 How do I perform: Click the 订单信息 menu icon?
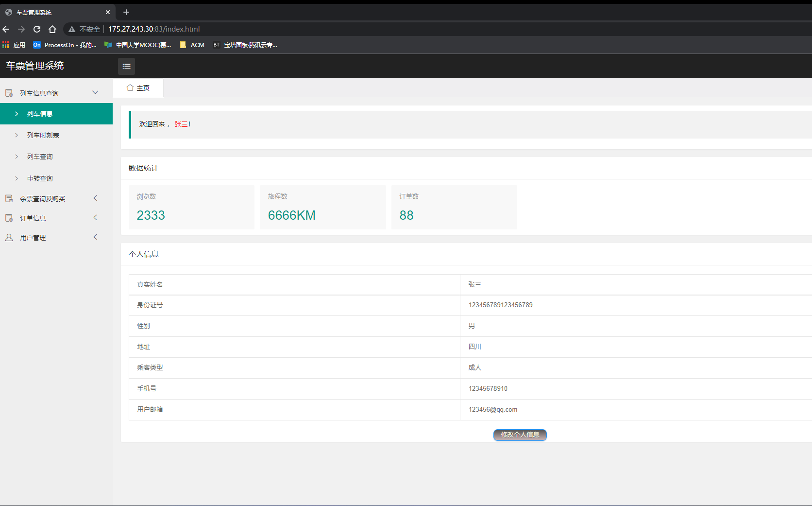[9, 218]
